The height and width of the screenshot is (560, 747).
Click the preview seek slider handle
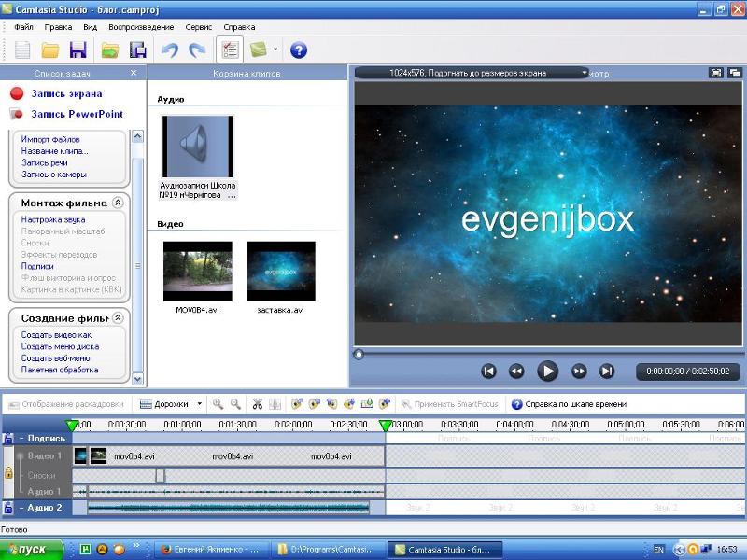(359, 355)
